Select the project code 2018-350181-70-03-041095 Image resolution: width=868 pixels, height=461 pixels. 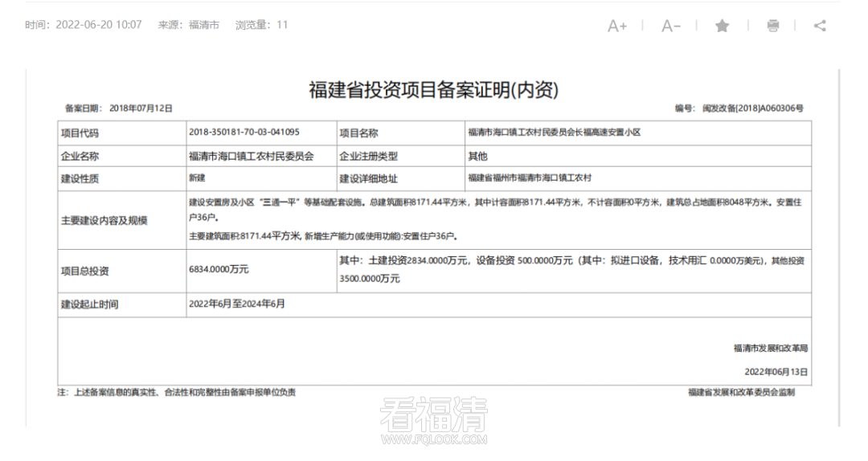pyautogui.click(x=244, y=133)
